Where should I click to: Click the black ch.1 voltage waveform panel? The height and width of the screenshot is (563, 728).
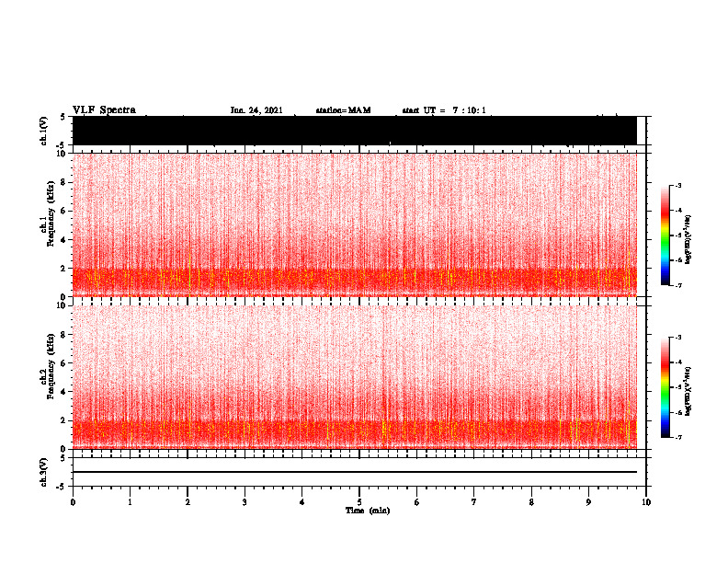point(355,131)
